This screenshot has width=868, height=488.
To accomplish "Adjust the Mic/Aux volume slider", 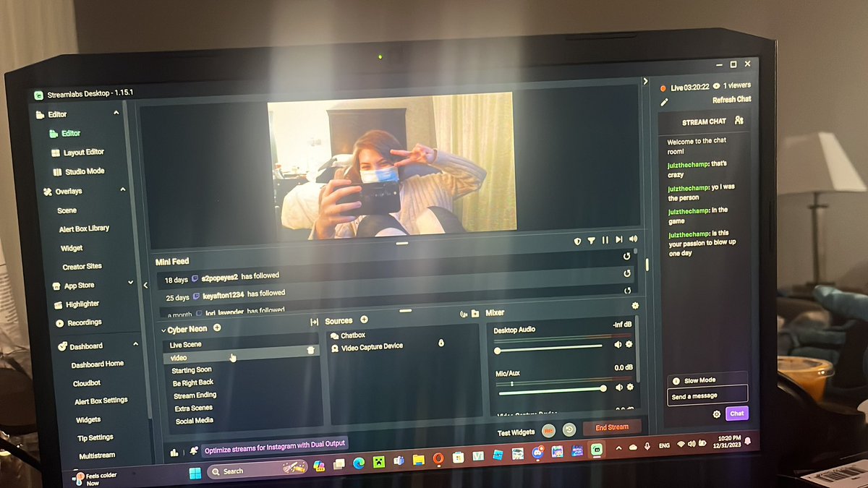I will pyautogui.click(x=552, y=390).
